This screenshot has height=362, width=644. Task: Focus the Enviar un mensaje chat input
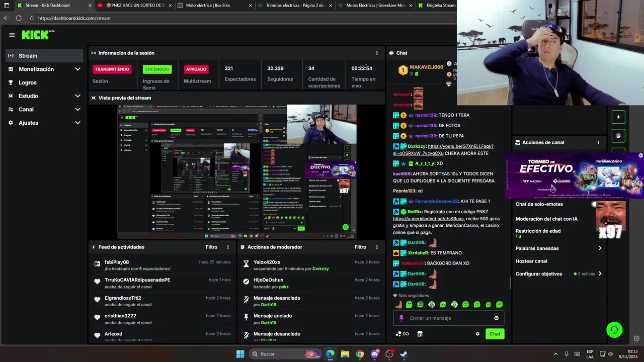(448, 318)
